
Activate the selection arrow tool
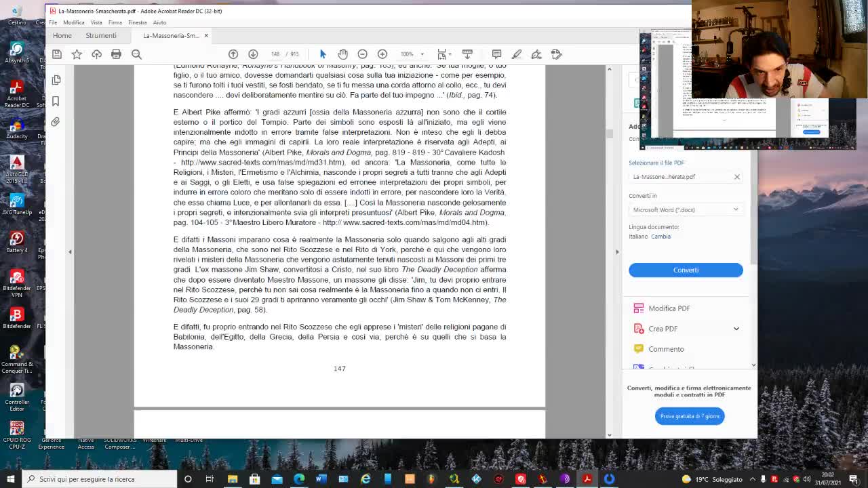tap(323, 54)
